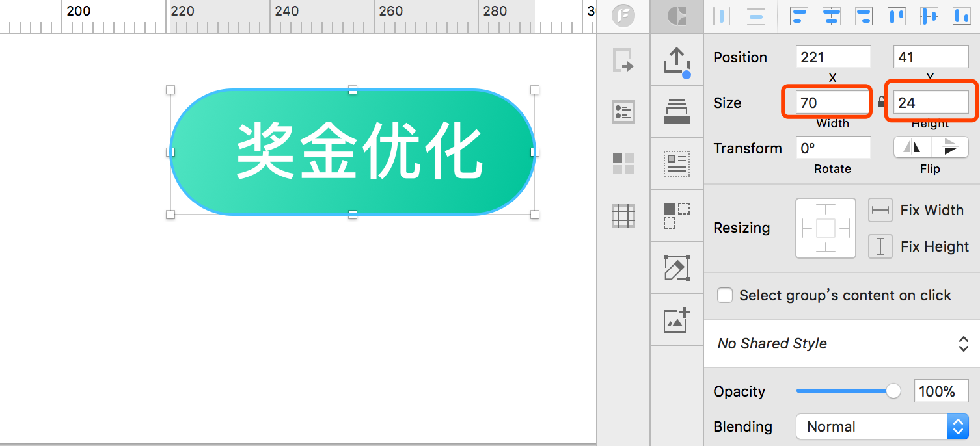Flip the selected shape vertically
The width and height of the screenshot is (980, 446).
(949, 147)
